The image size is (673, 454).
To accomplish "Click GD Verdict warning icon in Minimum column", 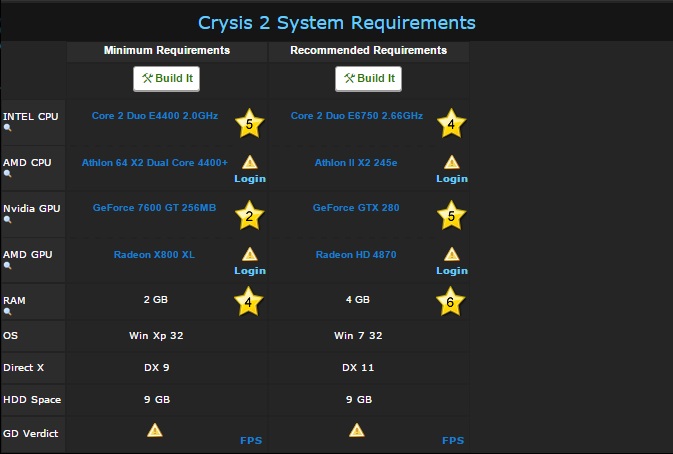I will tap(155, 430).
